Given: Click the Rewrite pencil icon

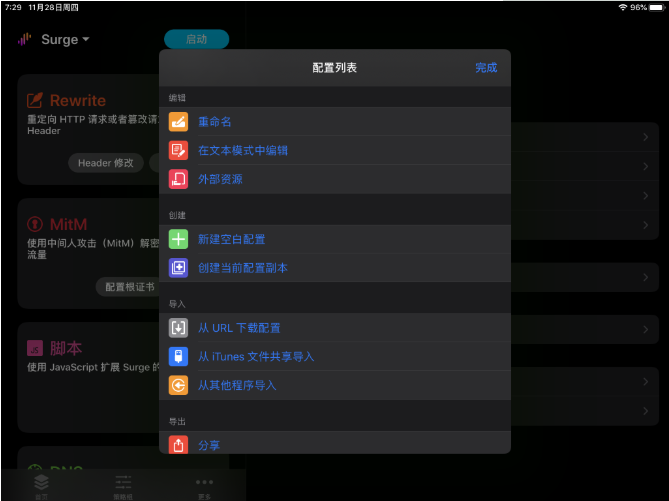Looking at the screenshot, I should tap(35, 100).
